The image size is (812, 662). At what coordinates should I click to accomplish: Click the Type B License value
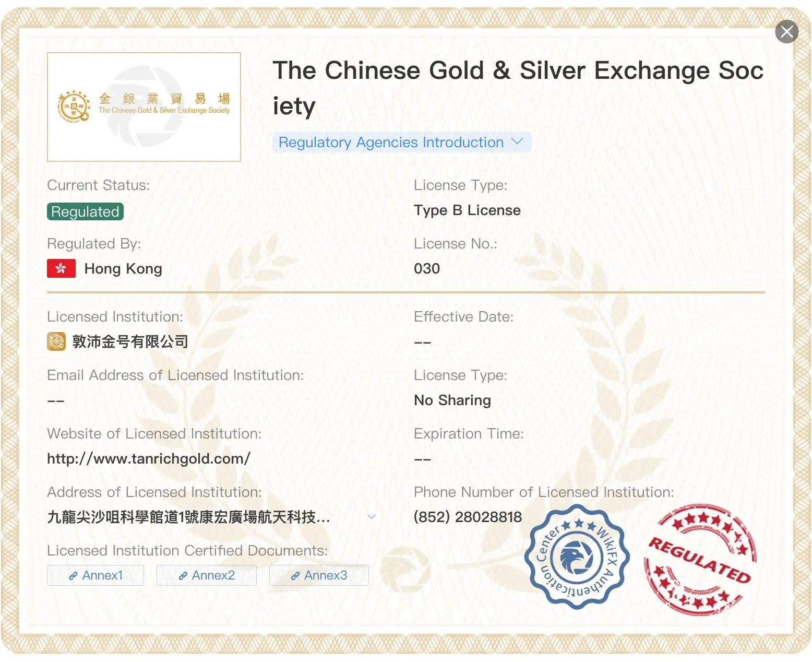click(467, 210)
